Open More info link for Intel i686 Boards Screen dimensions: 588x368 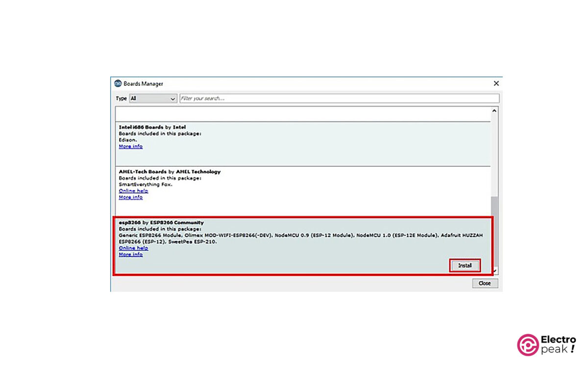(131, 146)
